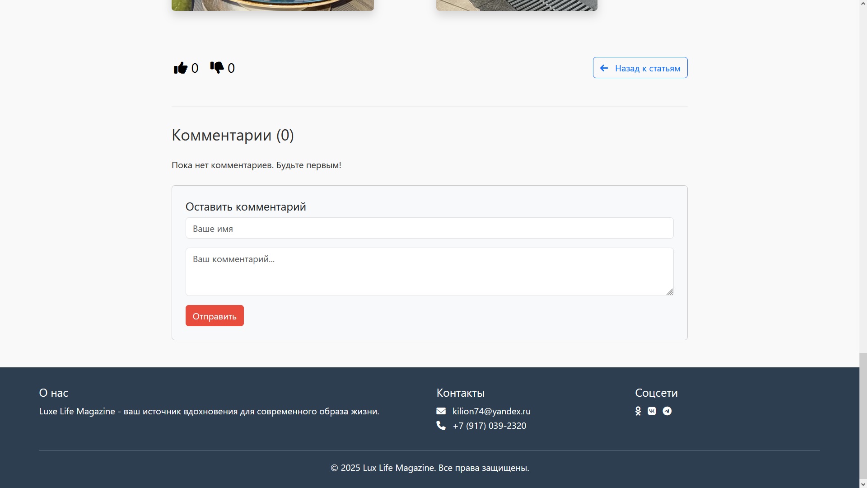The width and height of the screenshot is (868, 488).
Task: Click the scrollbar track above the thumb
Action: pos(863,181)
